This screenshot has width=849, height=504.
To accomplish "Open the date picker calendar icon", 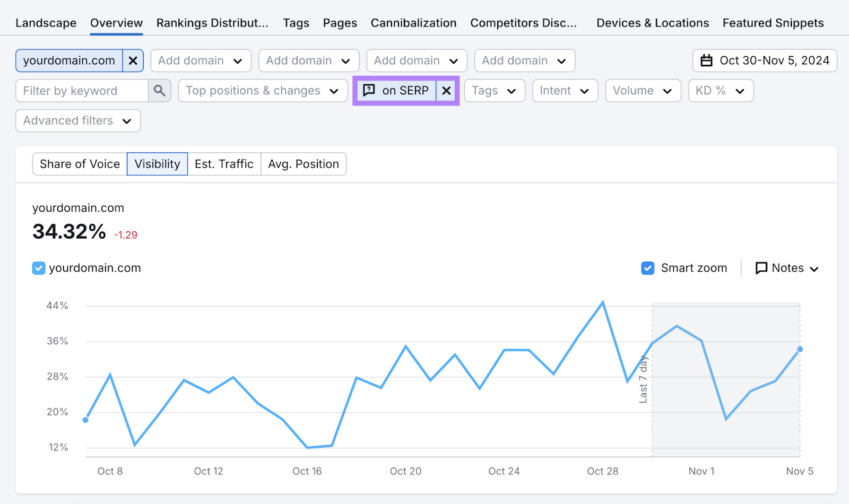I will (706, 60).
